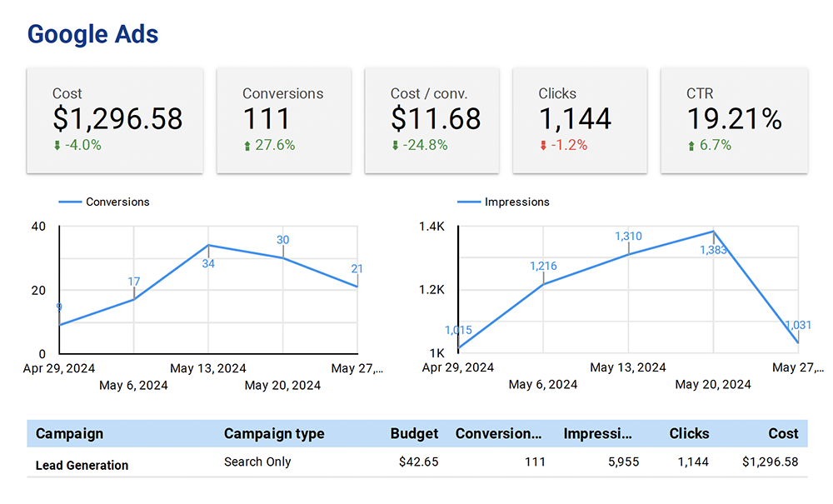Sort table by Cost column header
The height and width of the screenshot is (504, 833).
pos(784,434)
